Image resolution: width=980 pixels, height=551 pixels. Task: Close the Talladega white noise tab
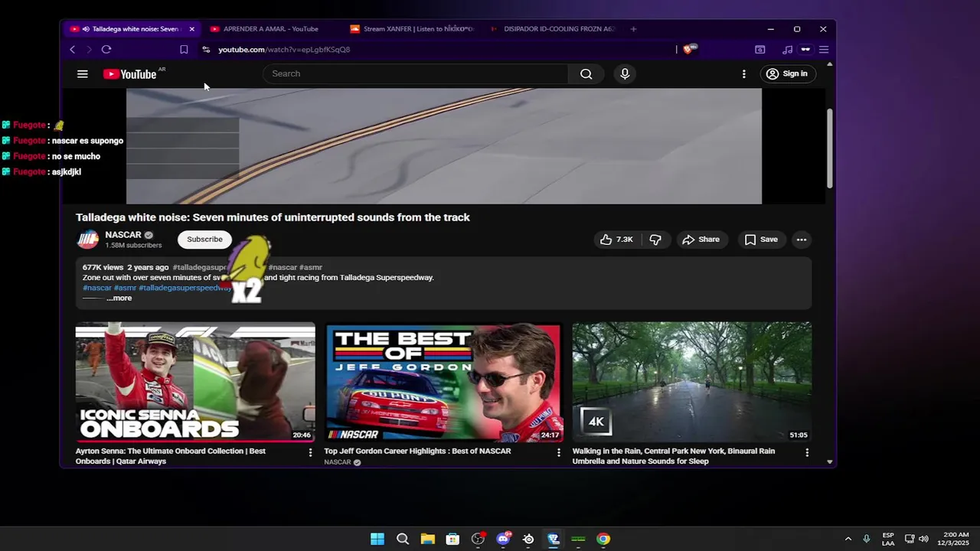pyautogui.click(x=191, y=29)
